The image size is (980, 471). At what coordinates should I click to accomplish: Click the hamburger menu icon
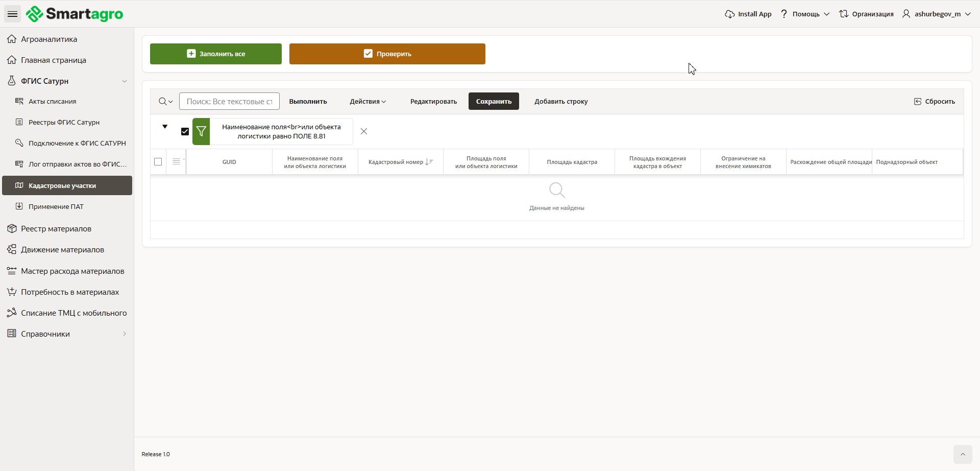coord(13,14)
